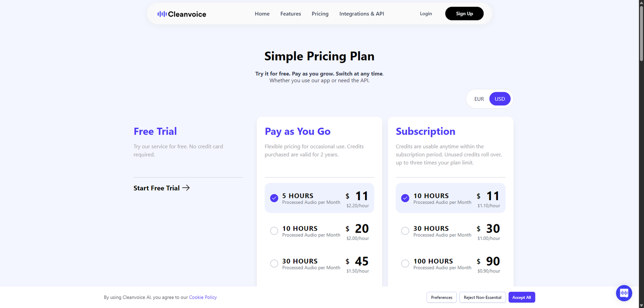This screenshot has width=644, height=308.
Task: Click the Login link
Action: [x=426, y=14]
